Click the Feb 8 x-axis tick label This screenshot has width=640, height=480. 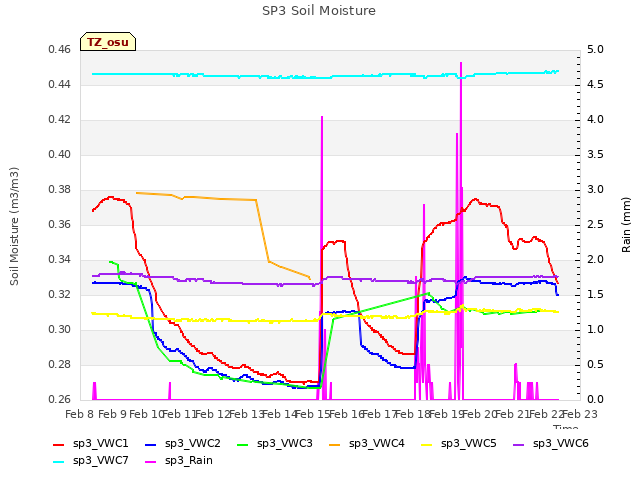point(80,414)
